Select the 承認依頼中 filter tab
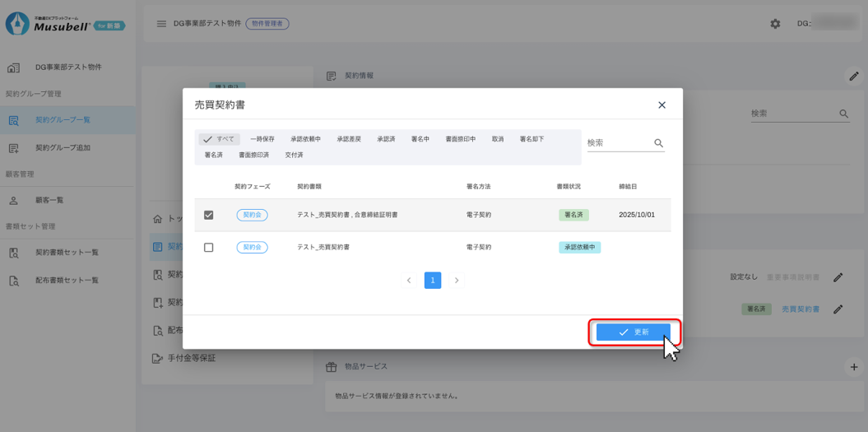The image size is (868, 432). [x=305, y=139]
